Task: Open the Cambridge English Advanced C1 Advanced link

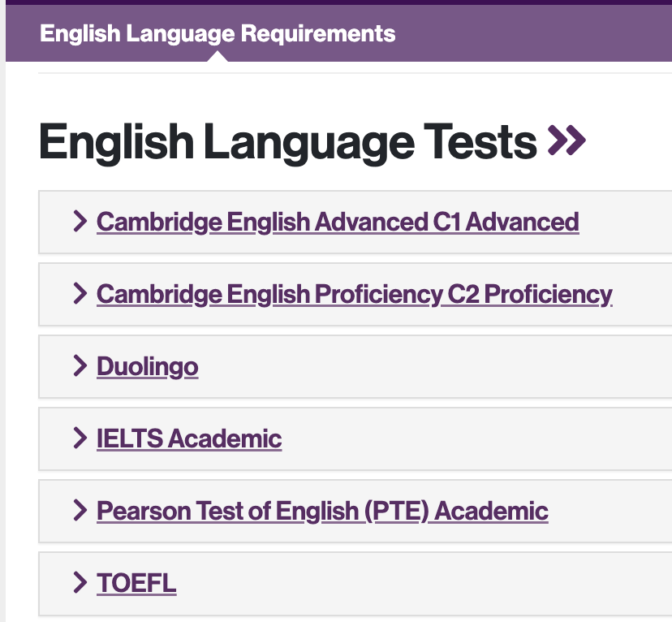Action: click(338, 222)
